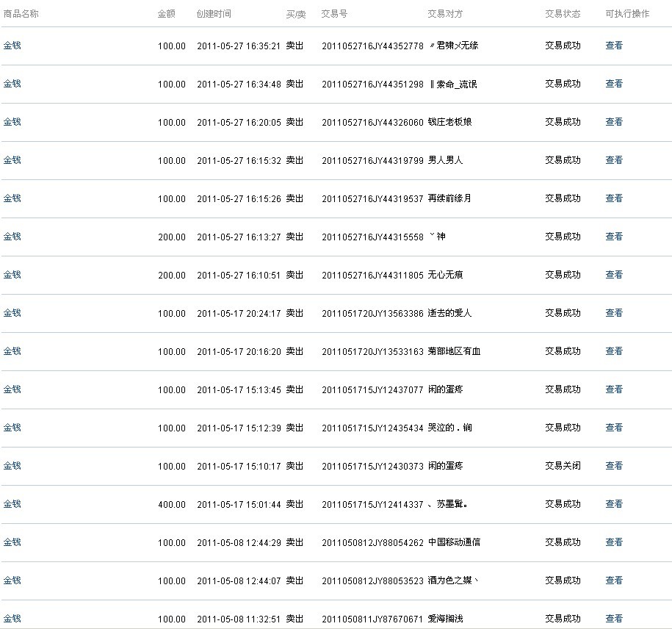Click the 金额 column header
Image resolution: width=672 pixels, height=629 pixels.
click(167, 14)
